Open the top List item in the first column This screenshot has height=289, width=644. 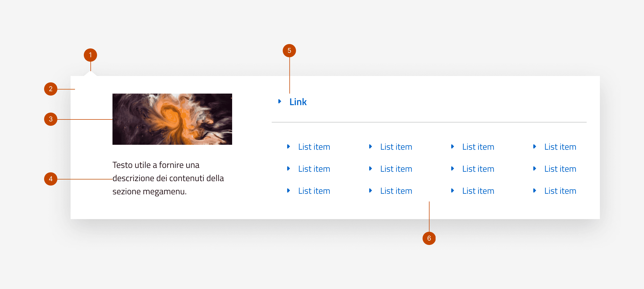314,147
